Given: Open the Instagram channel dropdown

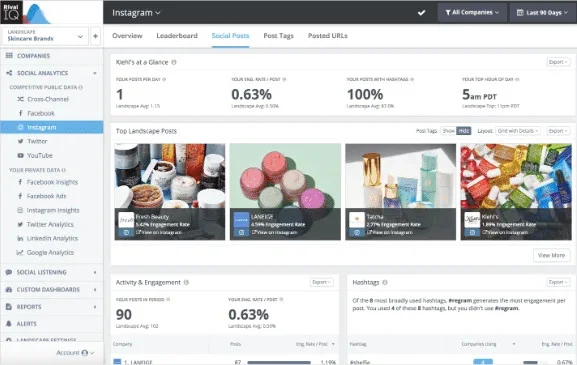Looking at the screenshot, I should tap(136, 13).
